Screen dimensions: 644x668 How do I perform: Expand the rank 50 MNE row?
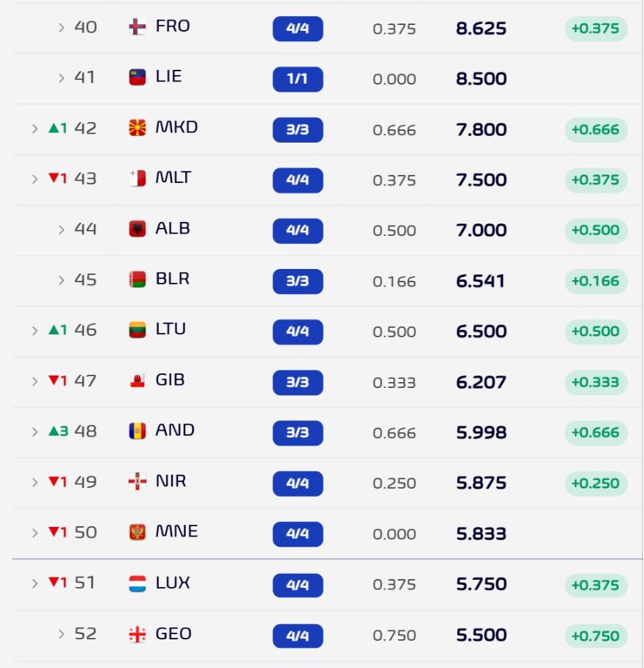[35, 533]
